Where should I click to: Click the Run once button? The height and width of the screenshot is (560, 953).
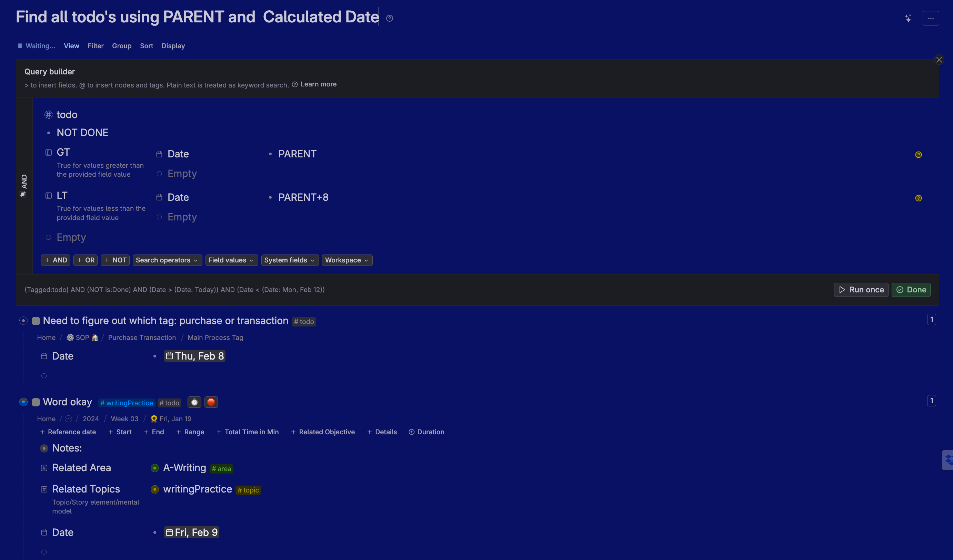pyautogui.click(x=861, y=290)
